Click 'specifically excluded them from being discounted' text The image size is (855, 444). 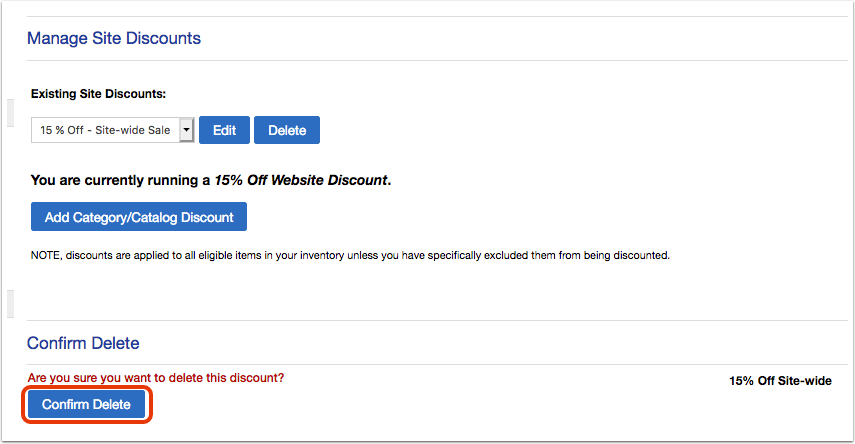point(548,255)
